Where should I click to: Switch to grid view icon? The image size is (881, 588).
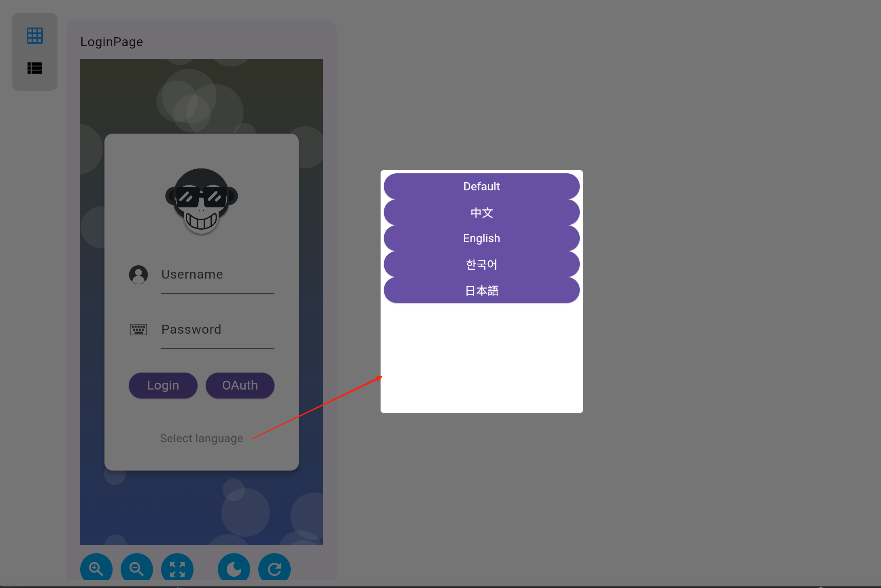pos(35,36)
